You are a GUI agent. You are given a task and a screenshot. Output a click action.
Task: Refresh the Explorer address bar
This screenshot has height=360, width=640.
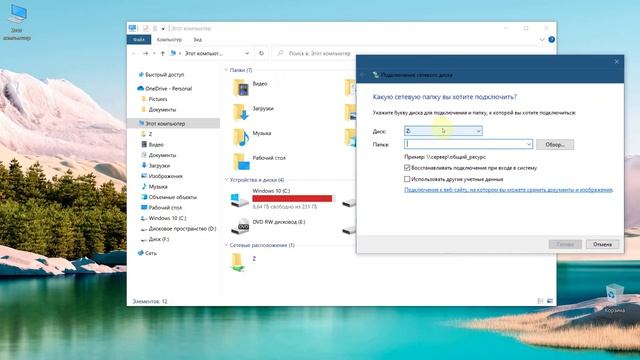261,53
